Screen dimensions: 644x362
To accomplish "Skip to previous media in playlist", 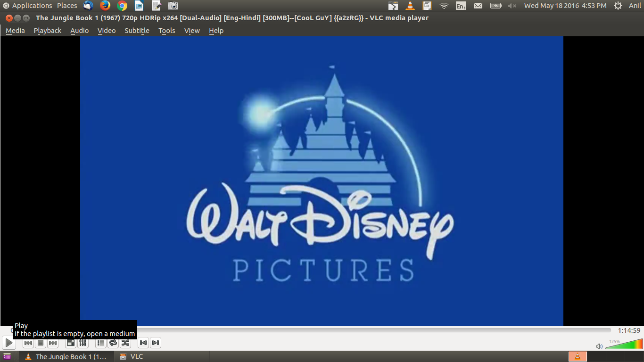I will point(28,343).
